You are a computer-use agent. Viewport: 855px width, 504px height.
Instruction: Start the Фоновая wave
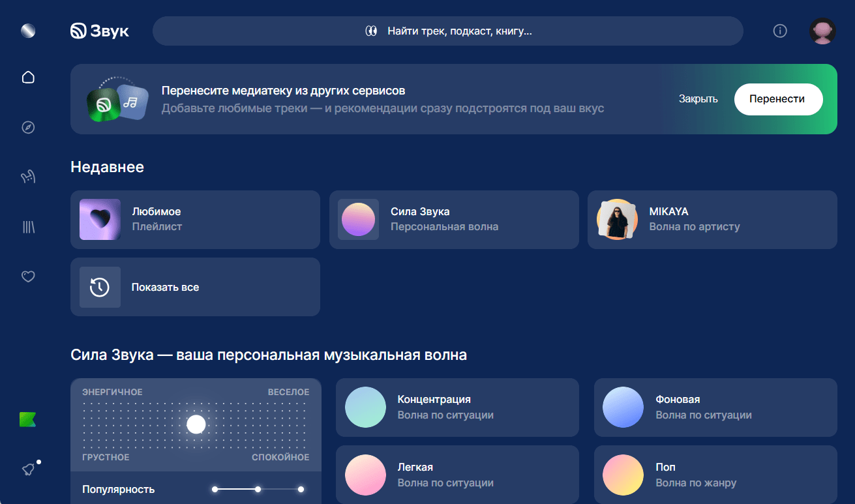pos(715,408)
